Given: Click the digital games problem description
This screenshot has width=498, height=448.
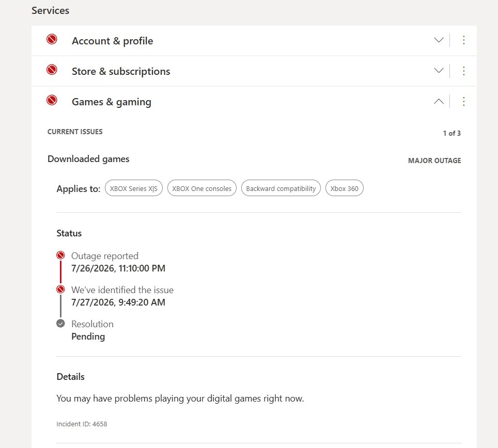Looking at the screenshot, I should coord(180,398).
